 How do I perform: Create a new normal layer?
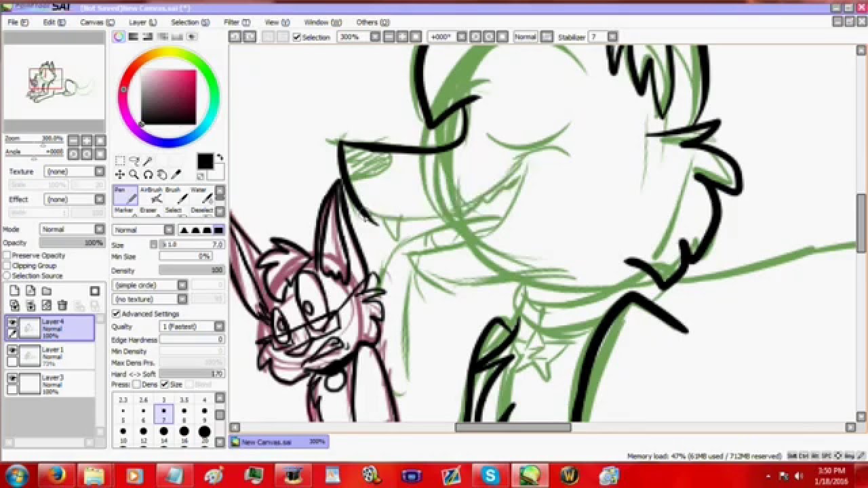point(14,291)
